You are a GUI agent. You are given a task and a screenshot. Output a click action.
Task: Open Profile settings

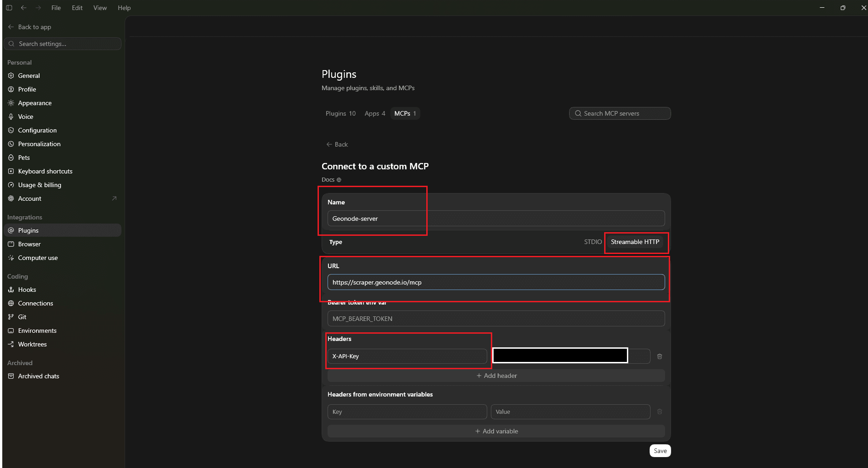point(63,89)
